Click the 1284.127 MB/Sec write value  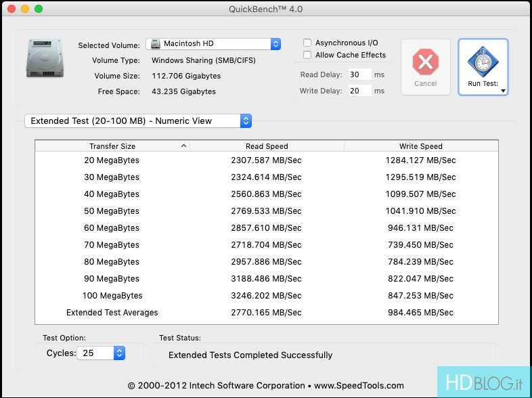click(x=421, y=160)
